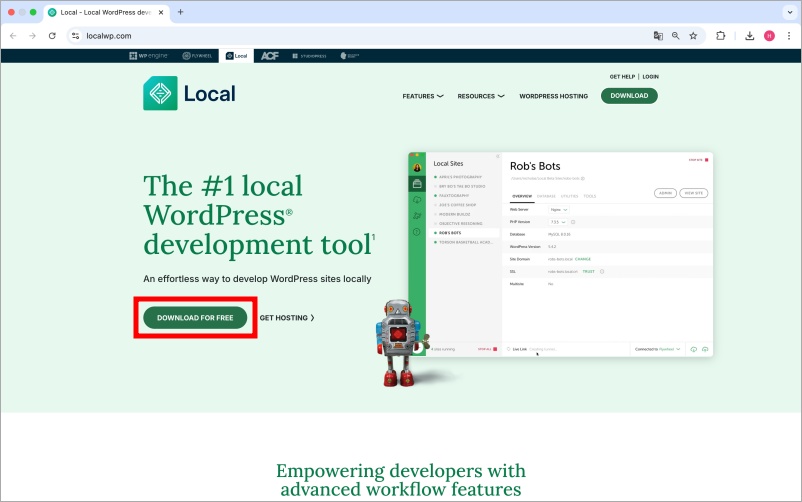Click the hero headline text
The width and height of the screenshot is (802, 502).
(259, 215)
